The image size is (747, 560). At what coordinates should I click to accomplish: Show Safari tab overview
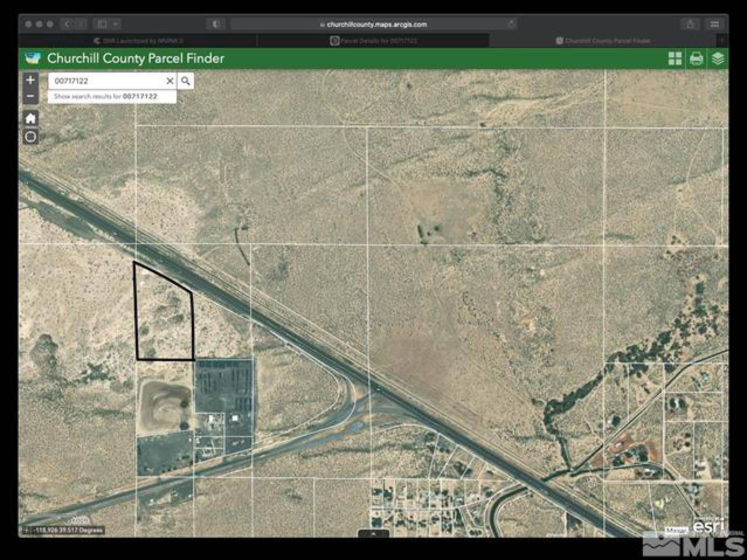click(x=714, y=24)
